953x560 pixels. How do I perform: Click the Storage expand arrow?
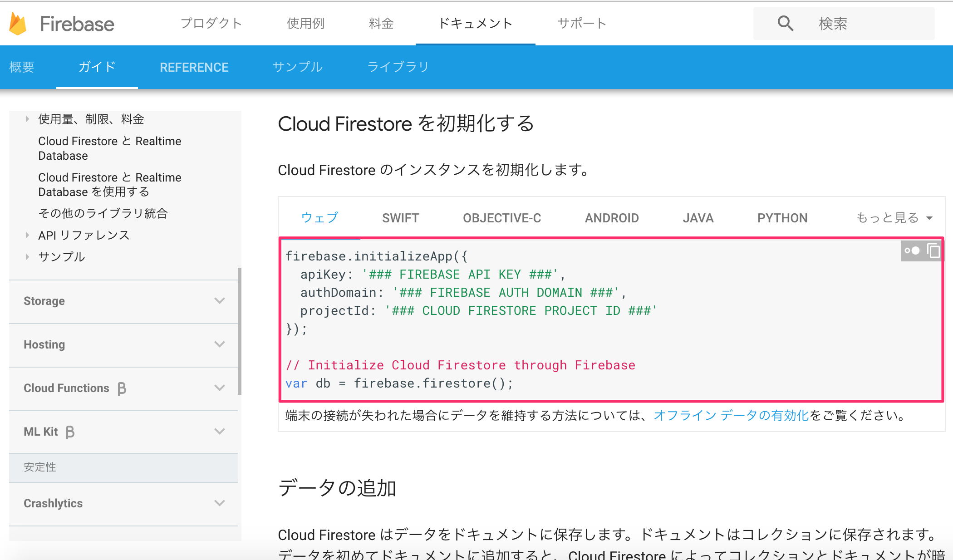(221, 302)
